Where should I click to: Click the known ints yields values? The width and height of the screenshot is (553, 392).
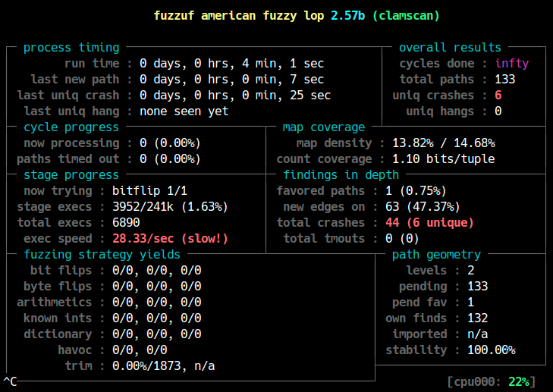(156, 318)
